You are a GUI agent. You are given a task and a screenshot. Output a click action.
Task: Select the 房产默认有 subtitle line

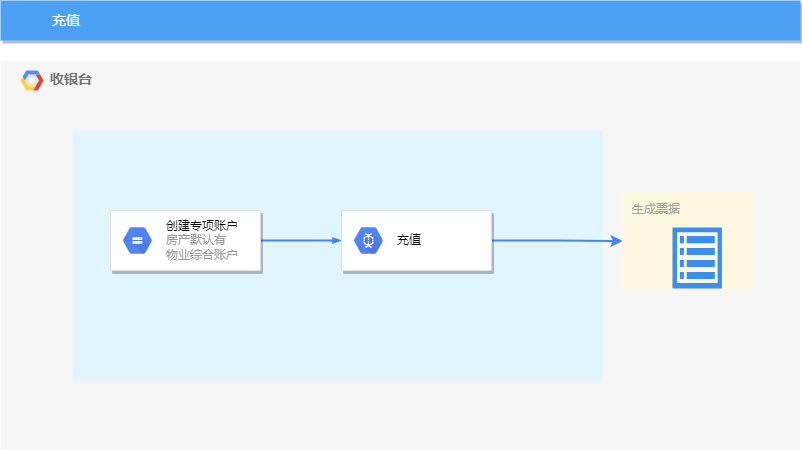196,240
